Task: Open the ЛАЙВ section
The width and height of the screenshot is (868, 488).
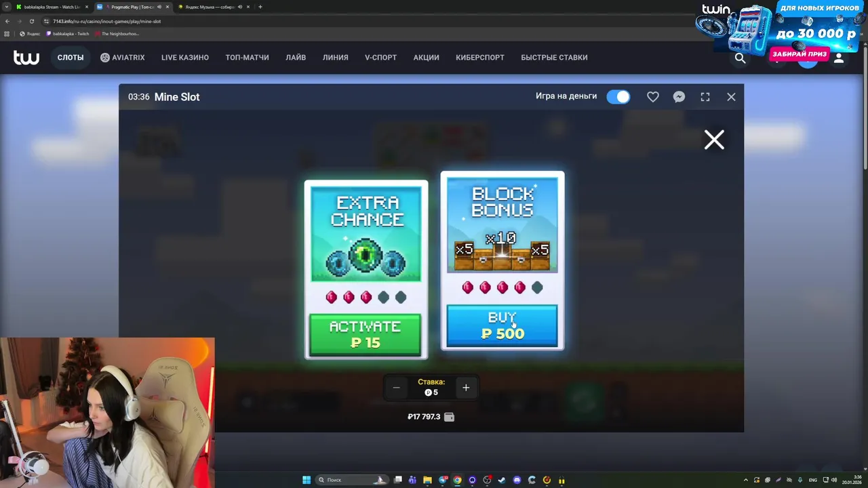Action: tap(296, 58)
